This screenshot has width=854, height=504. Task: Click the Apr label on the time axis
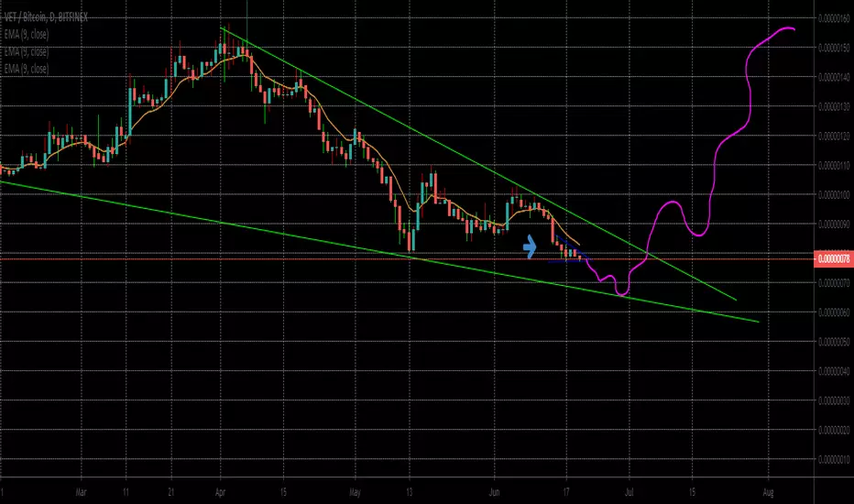click(x=220, y=493)
